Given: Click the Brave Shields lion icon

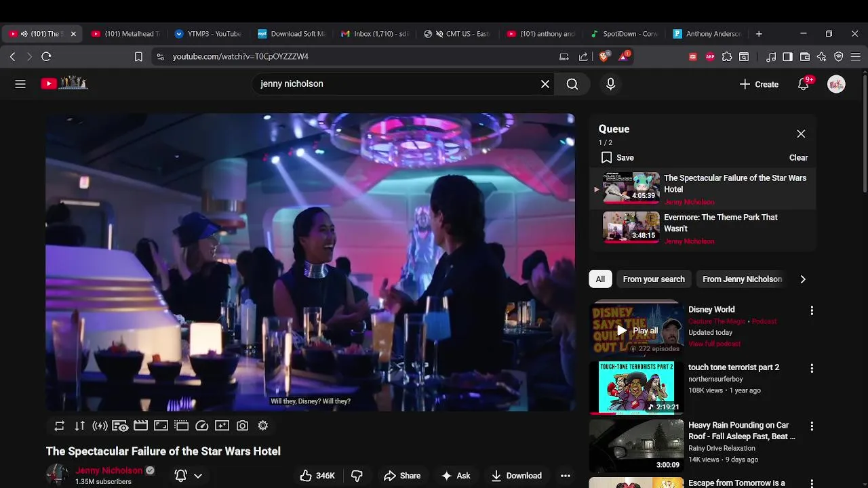Looking at the screenshot, I should tap(604, 56).
